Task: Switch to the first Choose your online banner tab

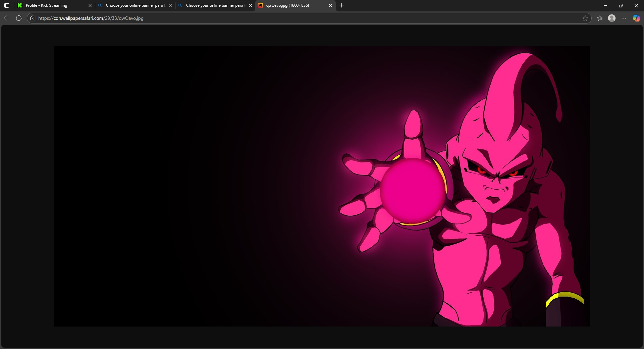Action: (133, 5)
